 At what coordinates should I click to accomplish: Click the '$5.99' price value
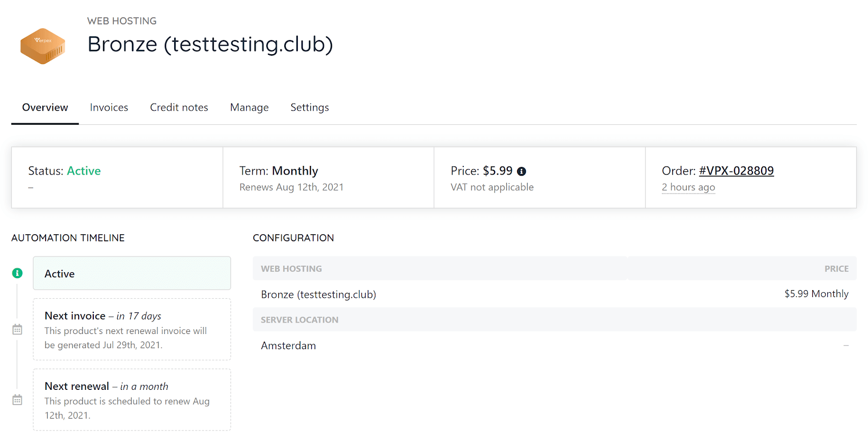pos(497,171)
